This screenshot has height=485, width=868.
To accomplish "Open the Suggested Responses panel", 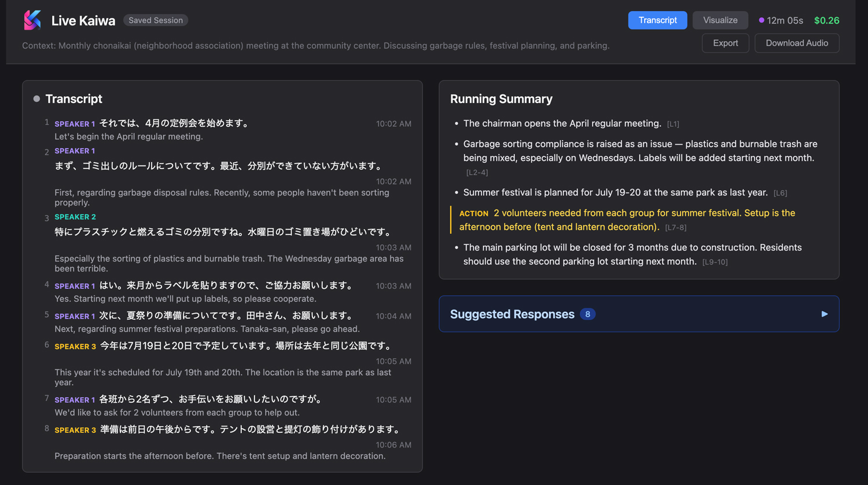I will [512, 314].
